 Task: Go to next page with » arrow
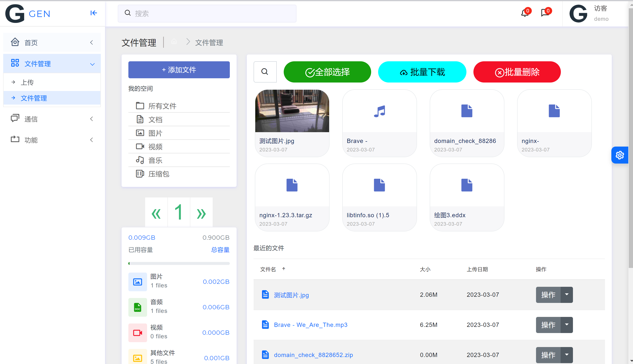point(201,213)
